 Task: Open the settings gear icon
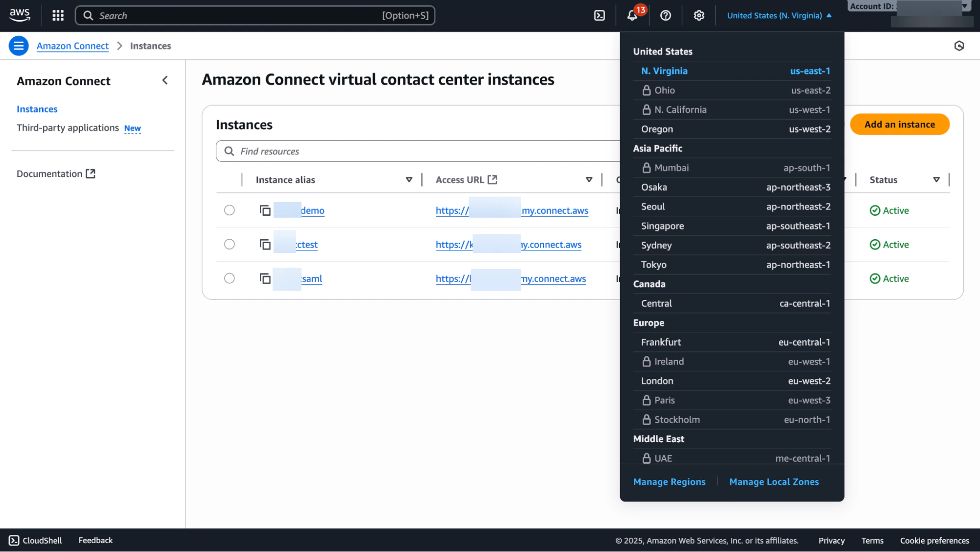(x=698, y=15)
